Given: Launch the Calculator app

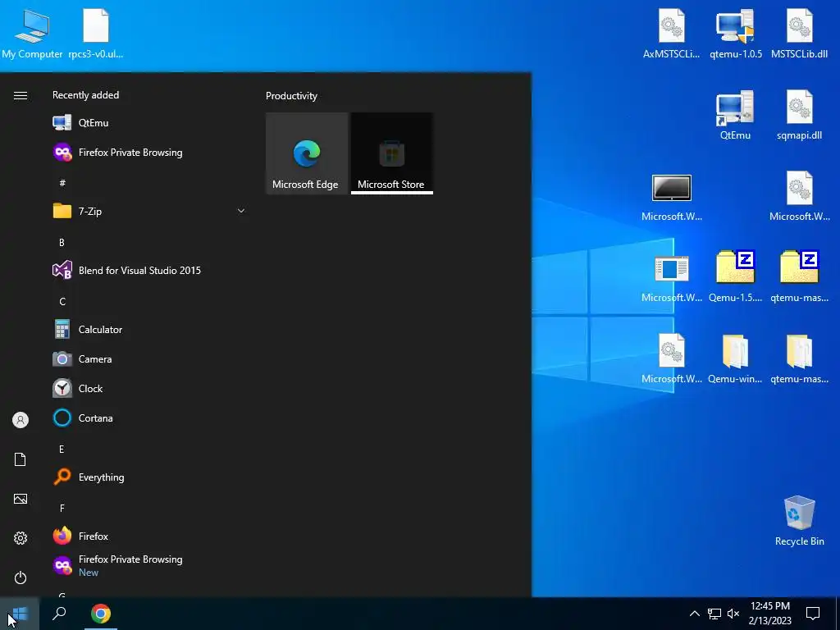Looking at the screenshot, I should click(149, 330).
